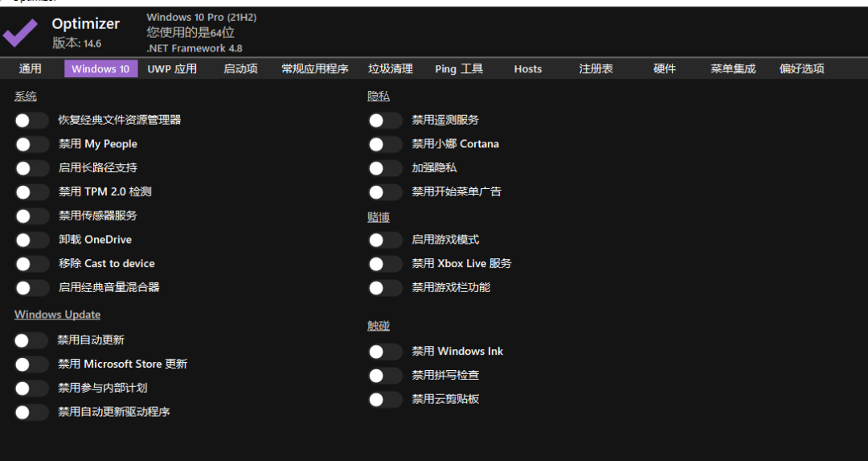
Task: Toggle 禁用 Microsoft Store 更新 switch
Action: point(31,364)
